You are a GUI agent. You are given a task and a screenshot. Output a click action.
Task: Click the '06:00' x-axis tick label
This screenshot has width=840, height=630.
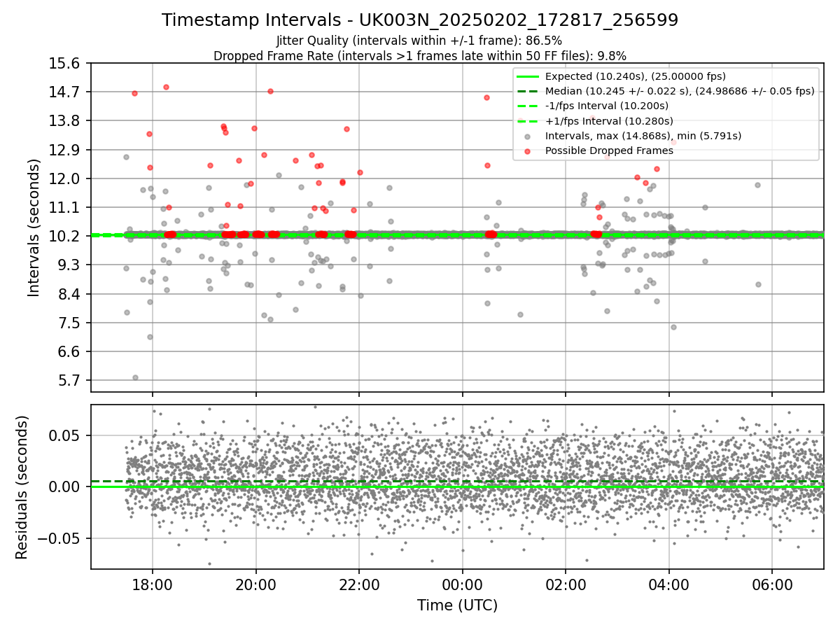pyautogui.click(x=772, y=584)
